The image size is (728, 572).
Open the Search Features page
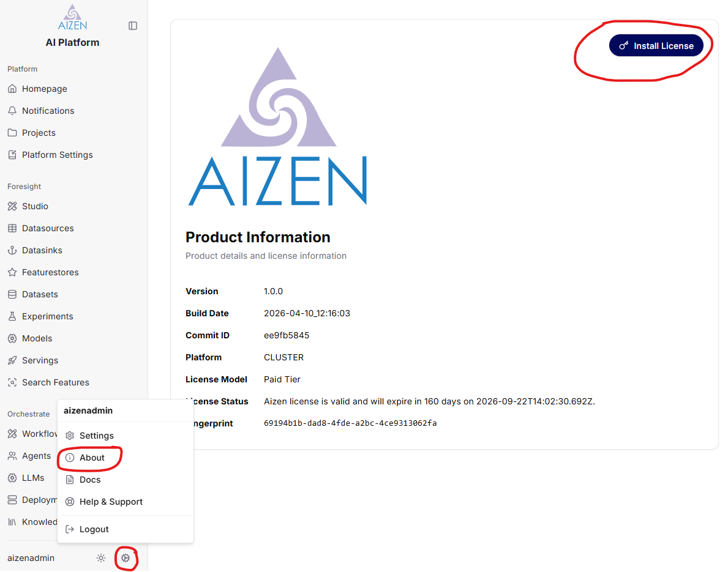pos(55,382)
